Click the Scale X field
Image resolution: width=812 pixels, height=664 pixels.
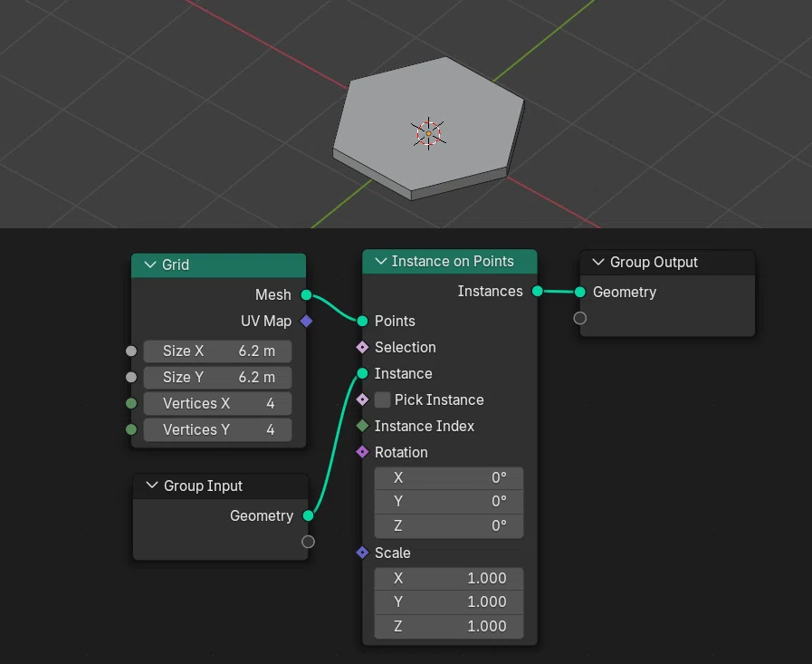point(449,579)
